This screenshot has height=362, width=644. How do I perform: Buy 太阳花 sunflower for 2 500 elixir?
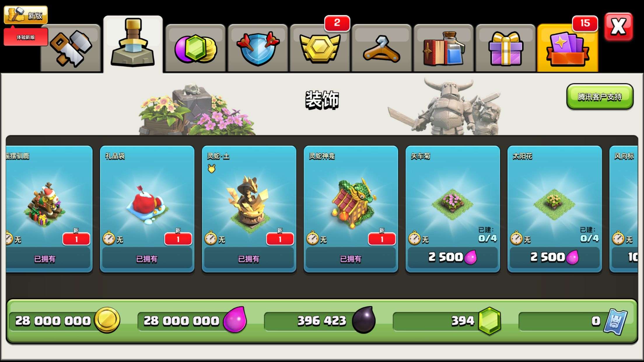(554, 257)
